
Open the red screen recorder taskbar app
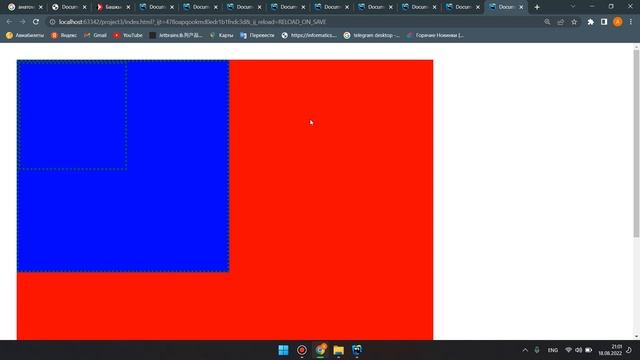(x=302, y=350)
